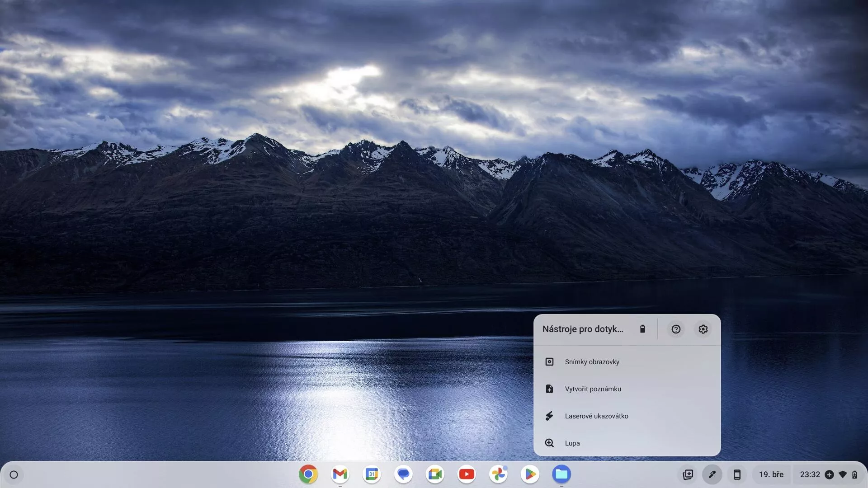Click the stylus battery indicator icon
The image size is (868, 488).
(x=642, y=329)
